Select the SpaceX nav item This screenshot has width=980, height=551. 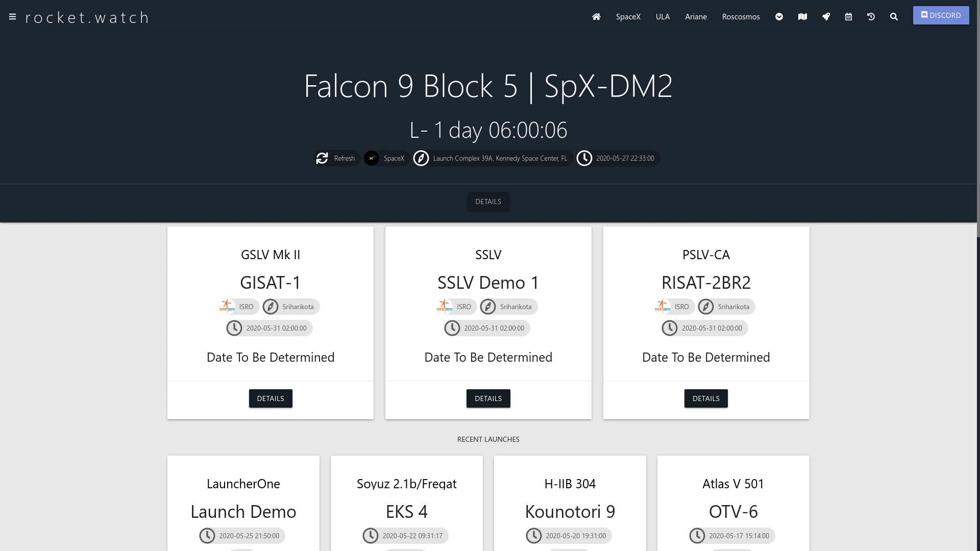628,17
